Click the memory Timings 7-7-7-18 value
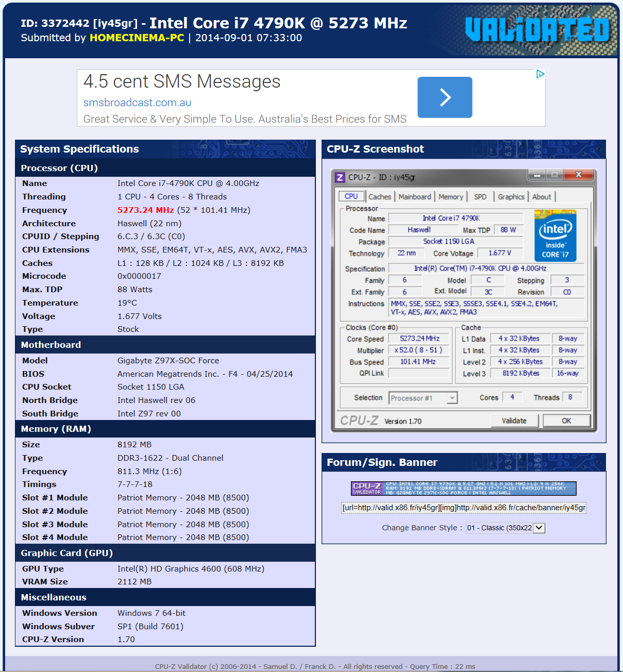The height and width of the screenshot is (672, 623). (135, 484)
